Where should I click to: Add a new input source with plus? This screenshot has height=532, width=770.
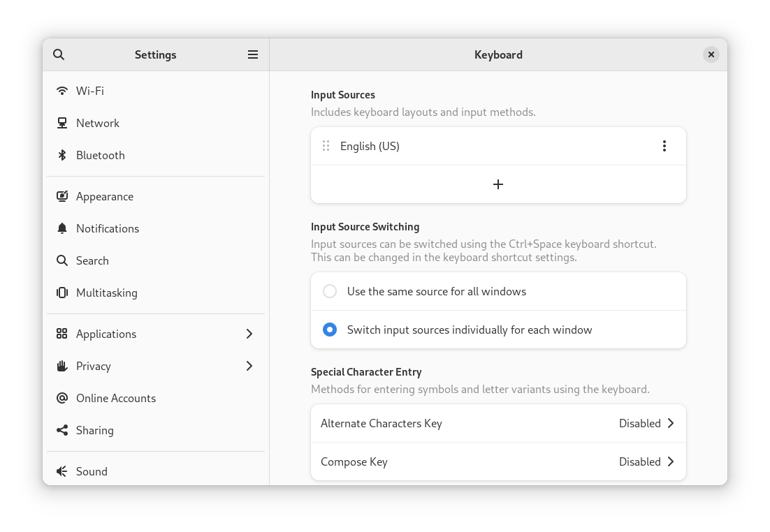(498, 184)
